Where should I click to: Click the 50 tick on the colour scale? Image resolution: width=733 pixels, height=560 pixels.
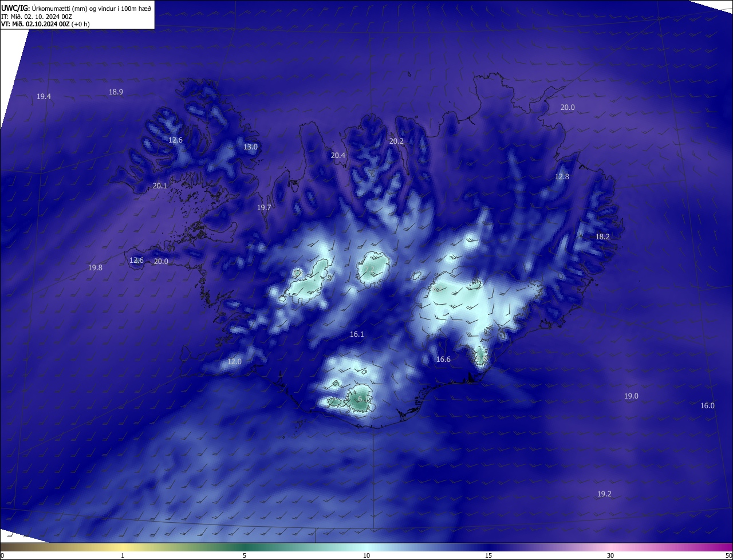[728, 556]
